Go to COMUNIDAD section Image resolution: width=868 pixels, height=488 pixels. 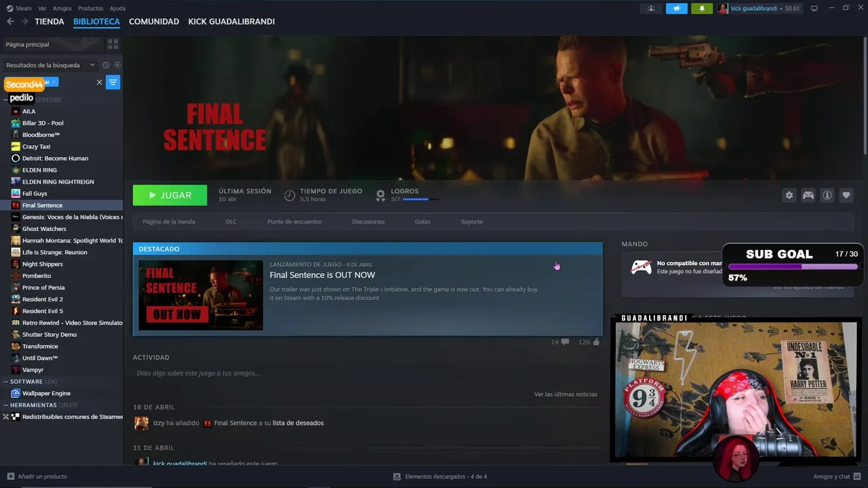(x=154, y=22)
